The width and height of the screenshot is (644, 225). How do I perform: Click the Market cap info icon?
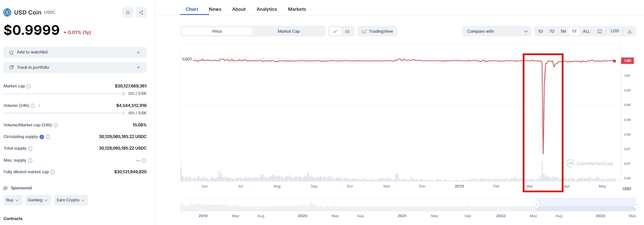pos(29,87)
